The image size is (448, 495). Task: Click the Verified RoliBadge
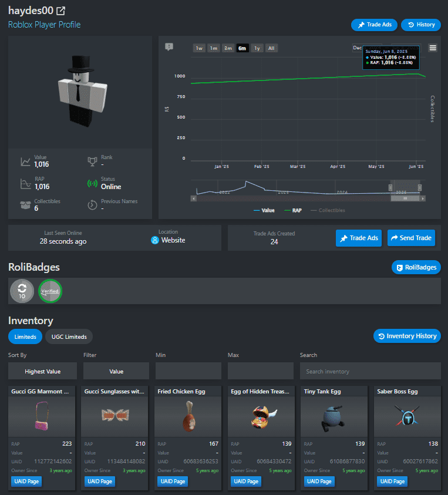(x=50, y=291)
